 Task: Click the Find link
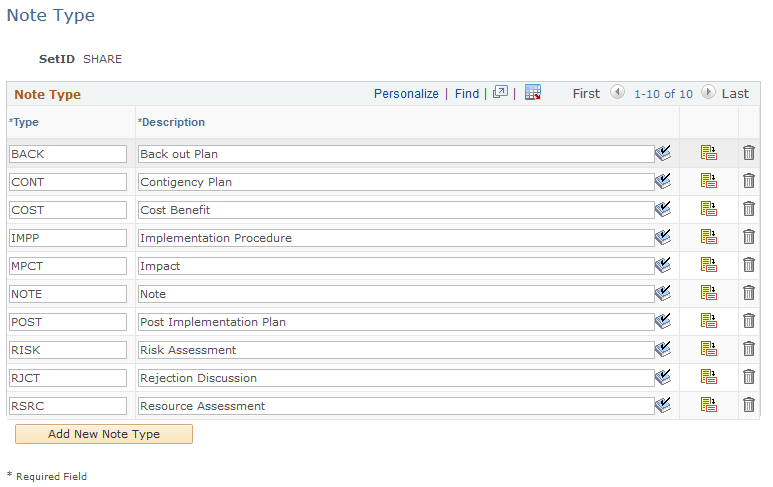coord(466,94)
